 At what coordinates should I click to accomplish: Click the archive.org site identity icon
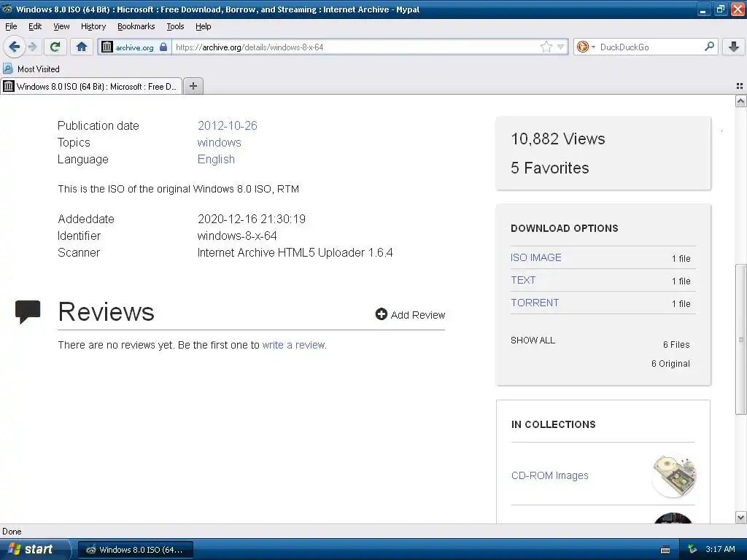click(107, 47)
